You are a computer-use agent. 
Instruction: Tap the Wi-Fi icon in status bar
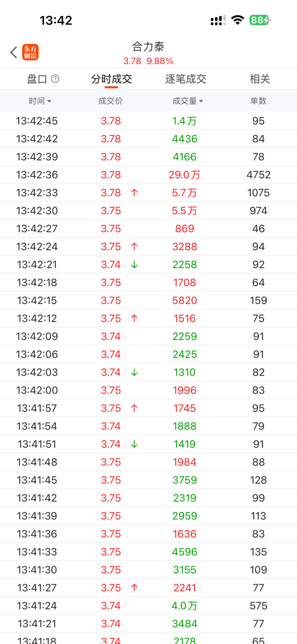pyautogui.click(x=237, y=20)
